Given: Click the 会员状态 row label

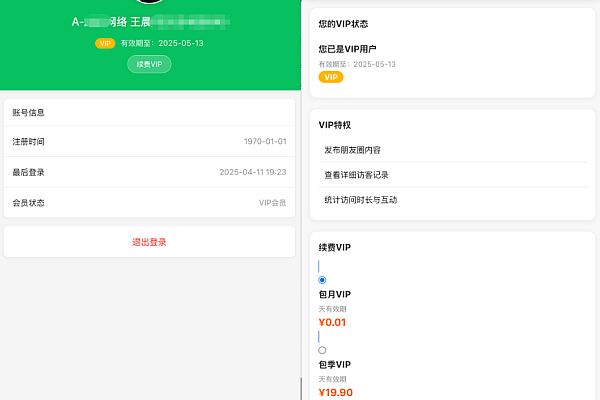Looking at the screenshot, I should click(28, 203).
